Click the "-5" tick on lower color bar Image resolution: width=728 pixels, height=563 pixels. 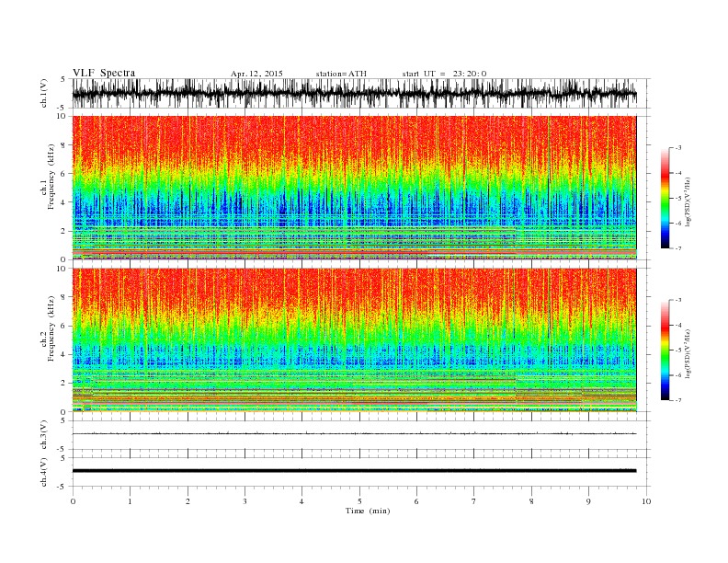click(x=678, y=350)
